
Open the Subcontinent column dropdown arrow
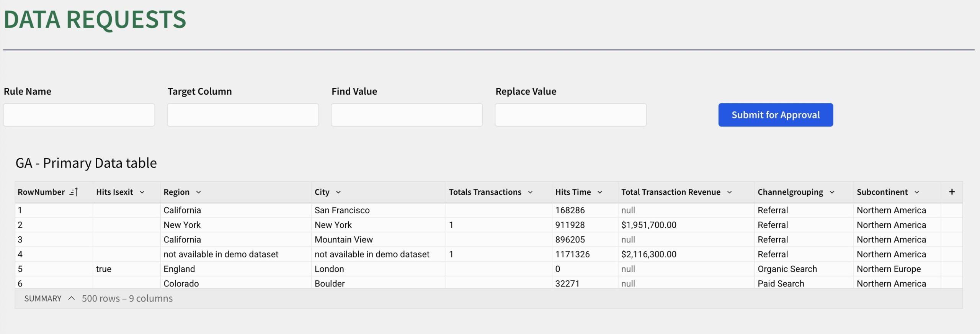(916, 192)
